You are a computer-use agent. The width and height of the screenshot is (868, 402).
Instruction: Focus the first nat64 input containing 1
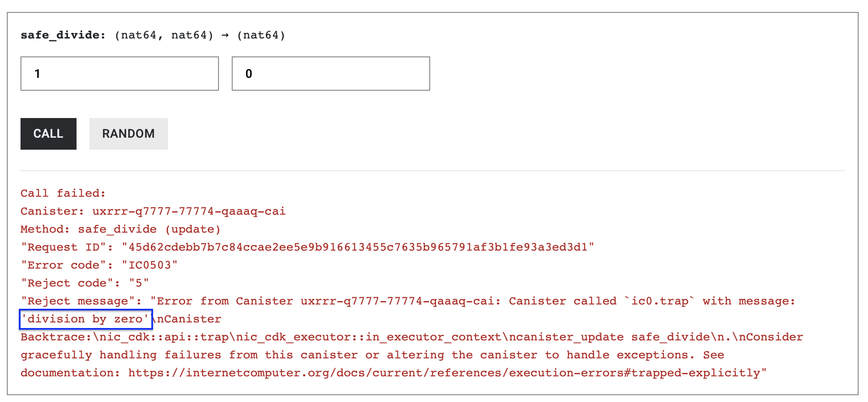(119, 74)
